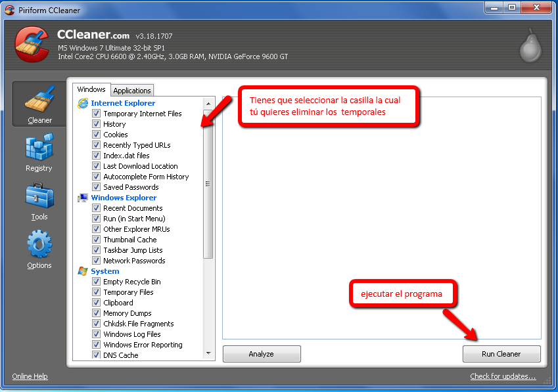Uncheck the Cookies checkbox
The height and width of the screenshot is (392, 558).
click(x=96, y=135)
